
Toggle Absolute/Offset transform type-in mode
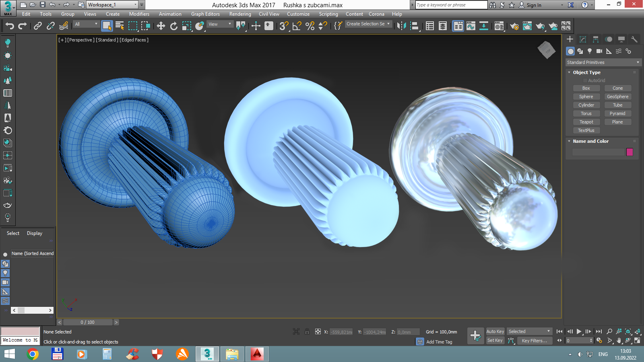(x=318, y=331)
